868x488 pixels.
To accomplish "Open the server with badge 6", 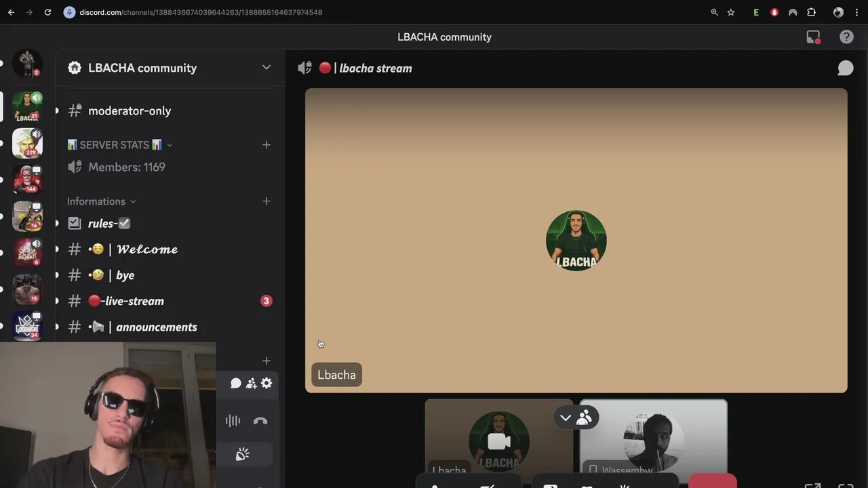I will (27, 253).
